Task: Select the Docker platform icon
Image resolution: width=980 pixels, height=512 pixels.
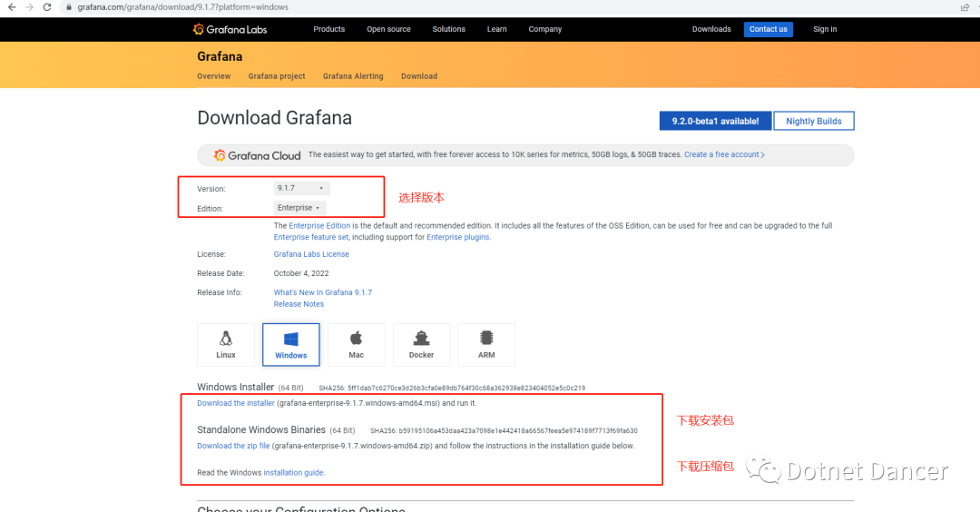Action: click(421, 344)
